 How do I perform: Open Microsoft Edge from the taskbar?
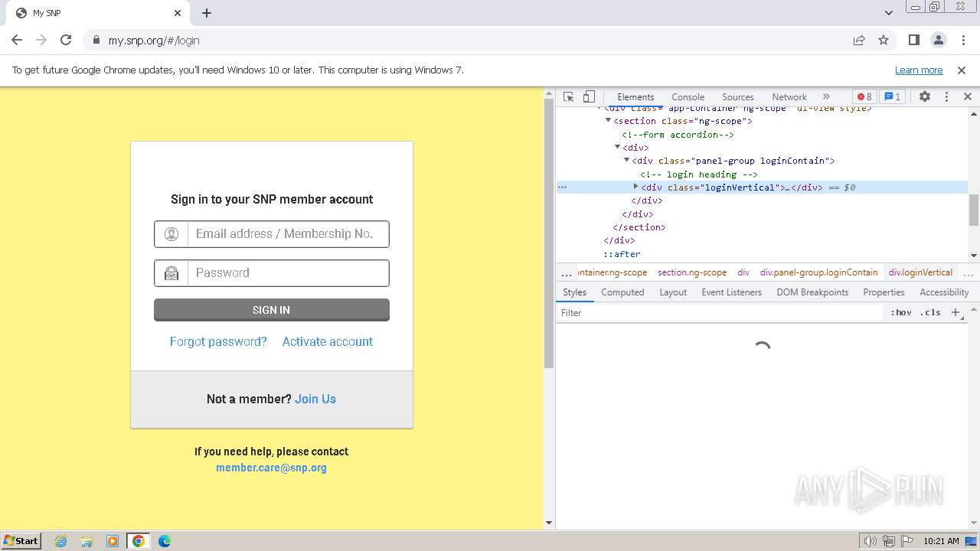click(164, 541)
